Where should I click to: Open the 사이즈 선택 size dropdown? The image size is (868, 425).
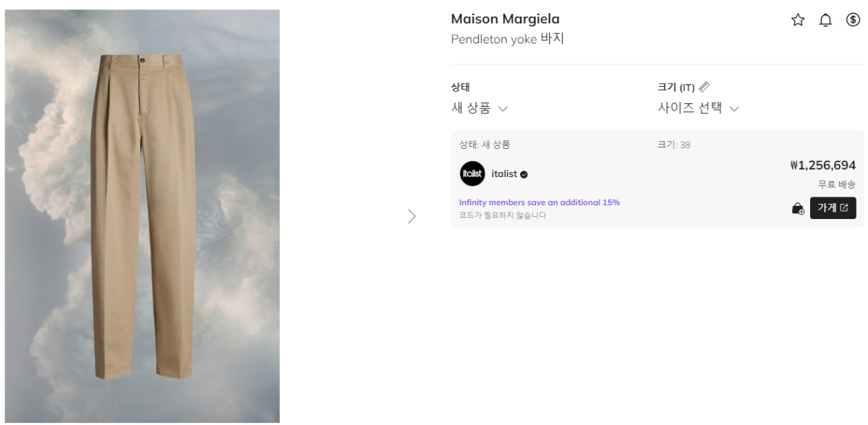pos(698,108)
